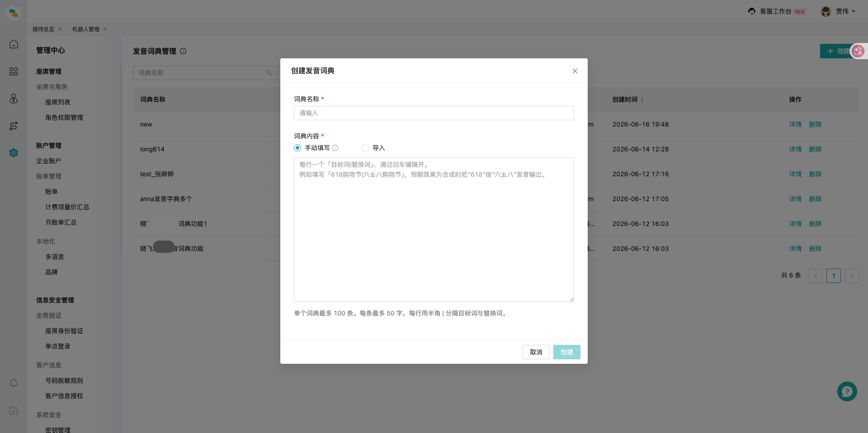868x433 pixels.
Task: Open the download icon in the left rail
Action: point(14,410)
